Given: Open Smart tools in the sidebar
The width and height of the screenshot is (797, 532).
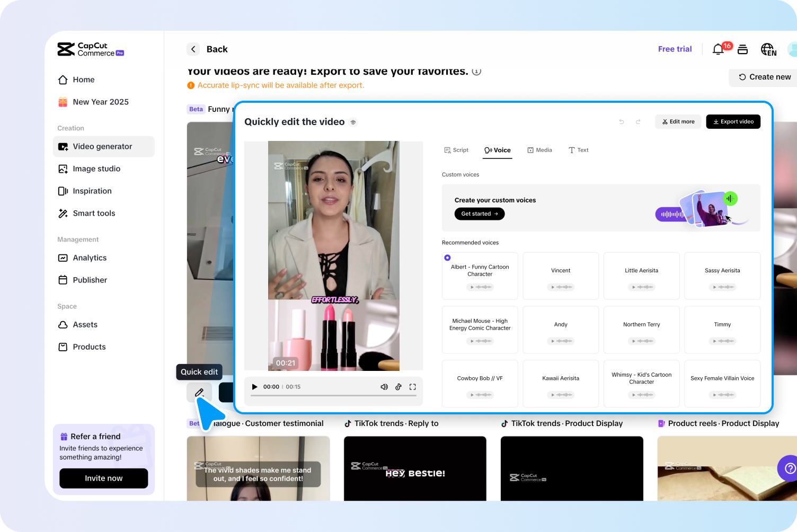Looking at the screenshot, I should click(x=104, y=214).
